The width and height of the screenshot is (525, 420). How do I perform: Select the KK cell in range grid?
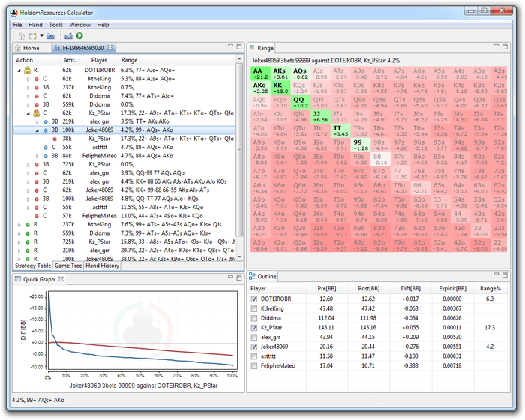[280, 88]
